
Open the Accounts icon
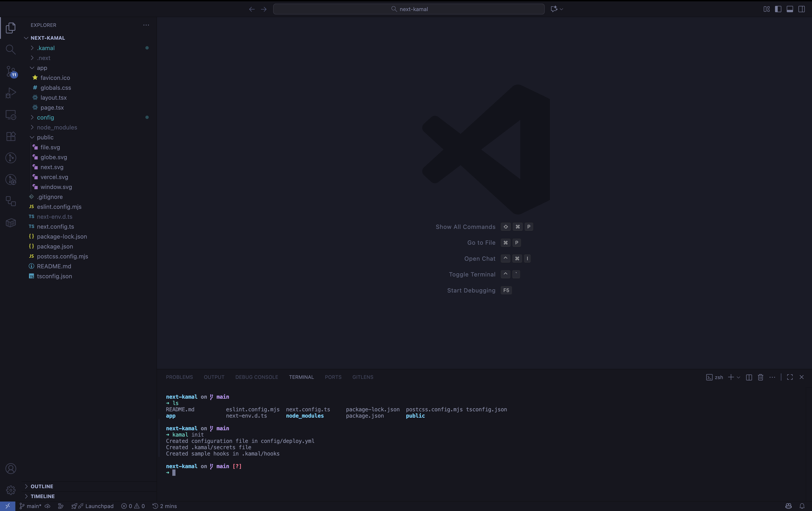coord(11,468)
